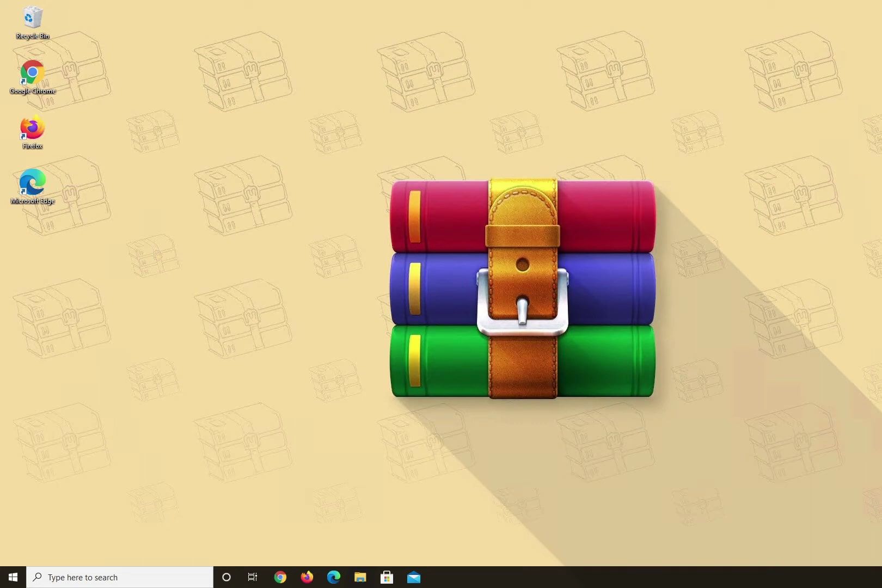Open Microsoft Store from the taskbar
Image resolution: width=882 pixels, height=588 pixels.
387,577
